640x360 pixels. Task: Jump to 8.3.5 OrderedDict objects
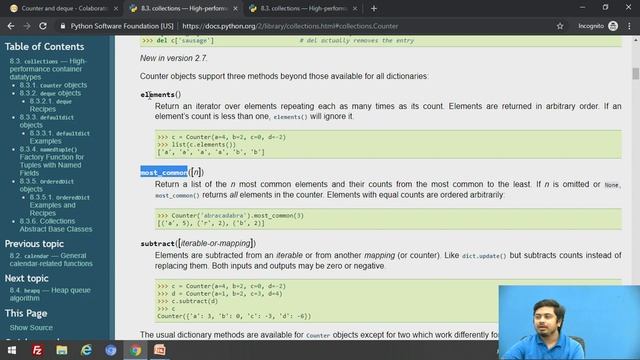tap(47, 185)
